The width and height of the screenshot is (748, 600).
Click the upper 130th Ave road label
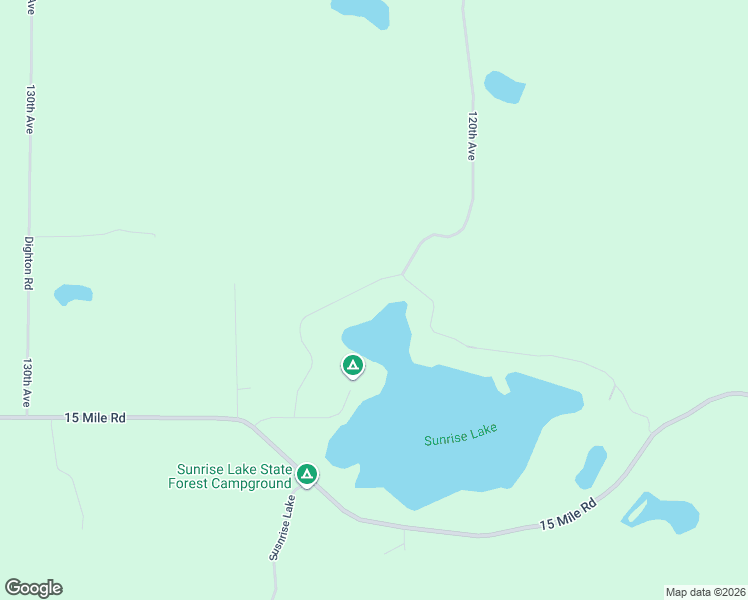coord(30,109)
